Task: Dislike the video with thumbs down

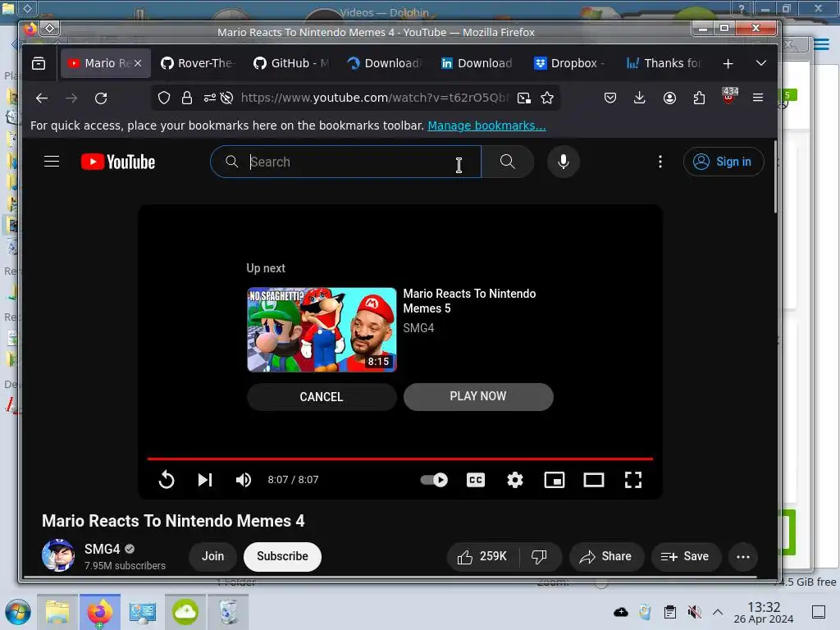Action: (x=540, y=557)
